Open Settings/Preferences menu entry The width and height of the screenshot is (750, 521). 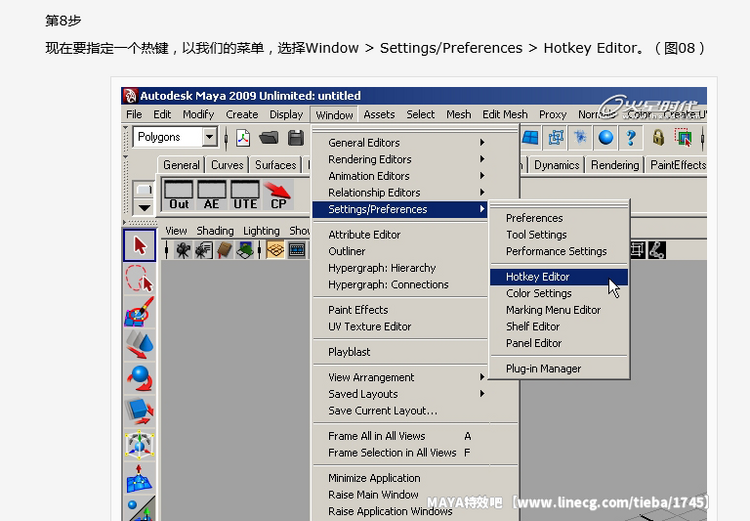click(400, 209)
